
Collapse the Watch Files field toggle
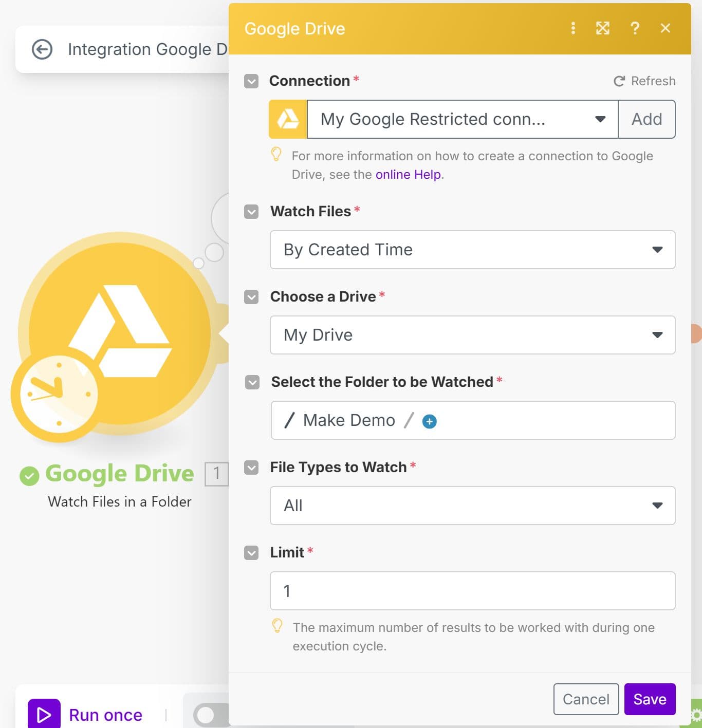[x=251, y=212]
